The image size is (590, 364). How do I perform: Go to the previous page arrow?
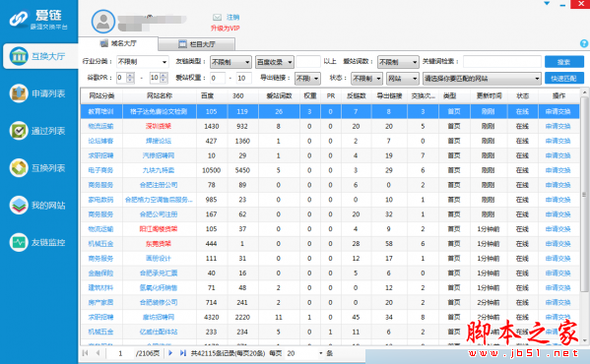coord(98,353)
